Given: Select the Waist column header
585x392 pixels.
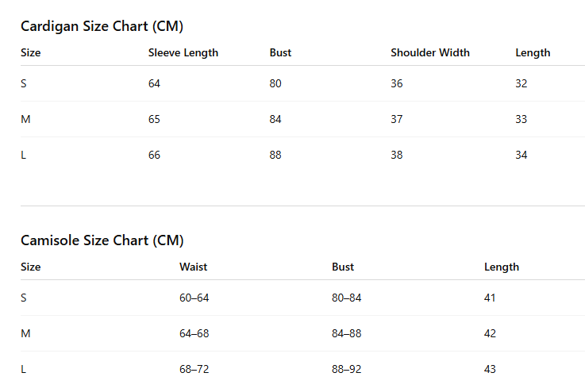Looking at the screenshot, I should 193,267.
